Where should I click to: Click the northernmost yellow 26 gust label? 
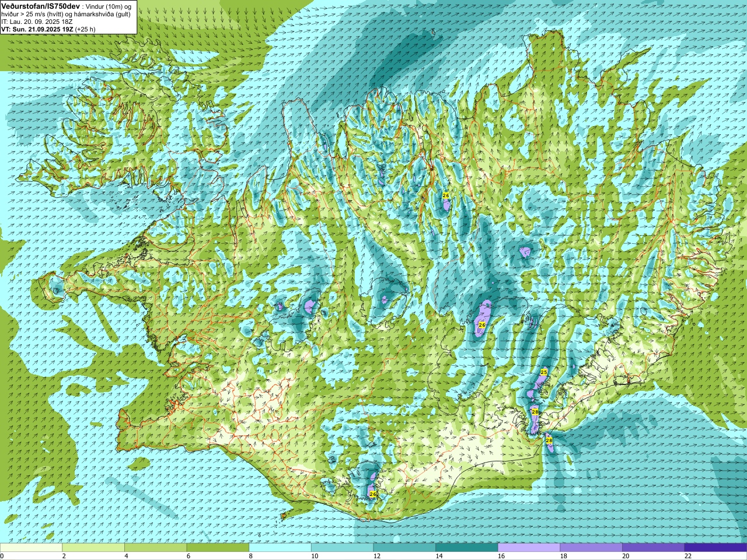tap(446, 195)
